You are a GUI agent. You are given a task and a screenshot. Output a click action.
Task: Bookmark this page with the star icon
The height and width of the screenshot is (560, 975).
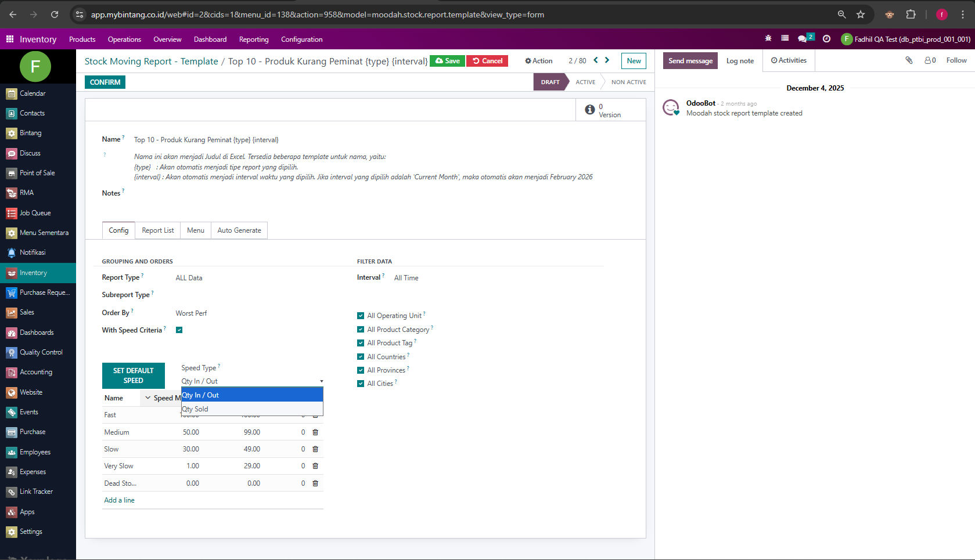click(x=861, y=15)
